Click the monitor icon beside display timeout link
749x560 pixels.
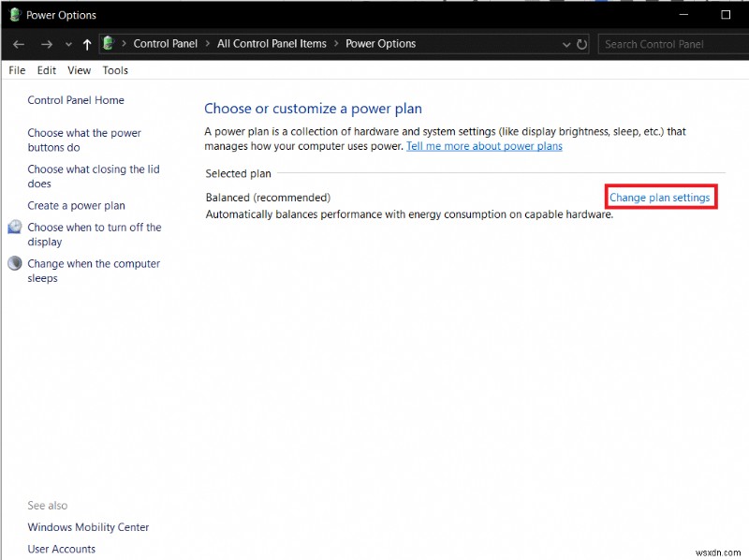click(15, 228)
